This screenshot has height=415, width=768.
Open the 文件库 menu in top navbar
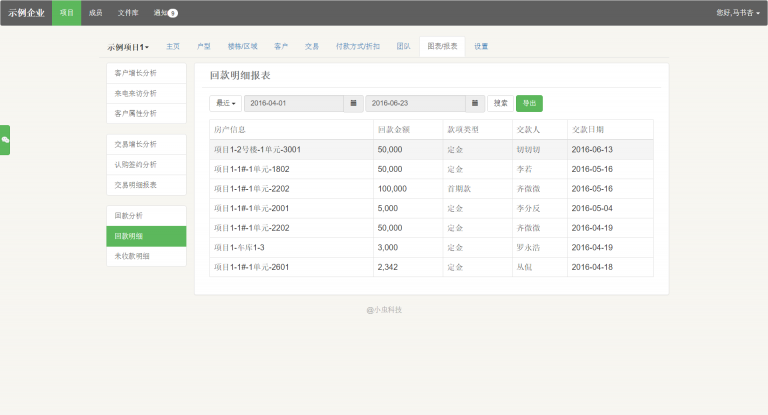point(128,13)
